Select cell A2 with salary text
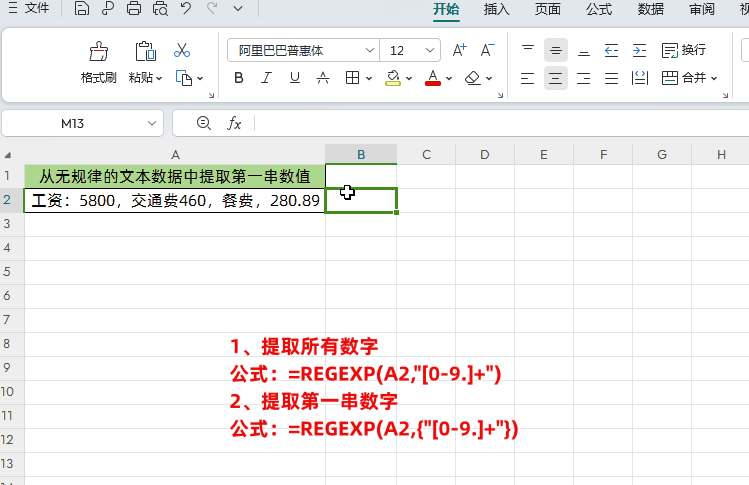This screenshot has width=749, height=485. click(x=175, y=201)
